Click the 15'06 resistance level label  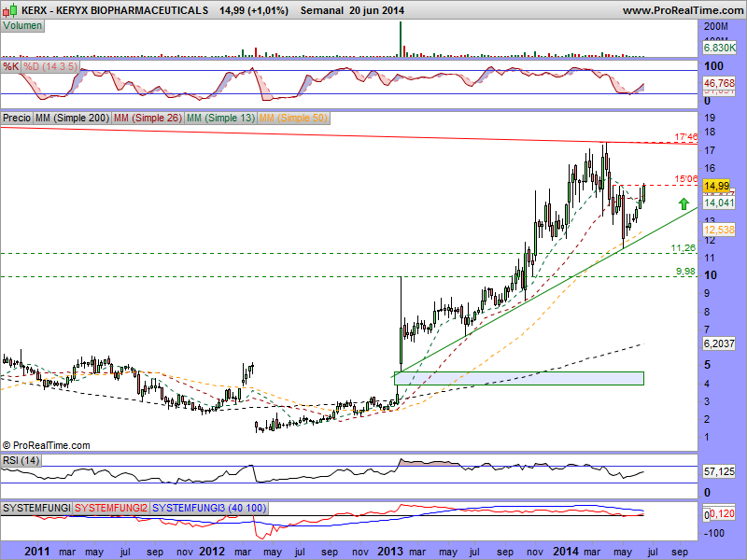click(x=686, y=179)
